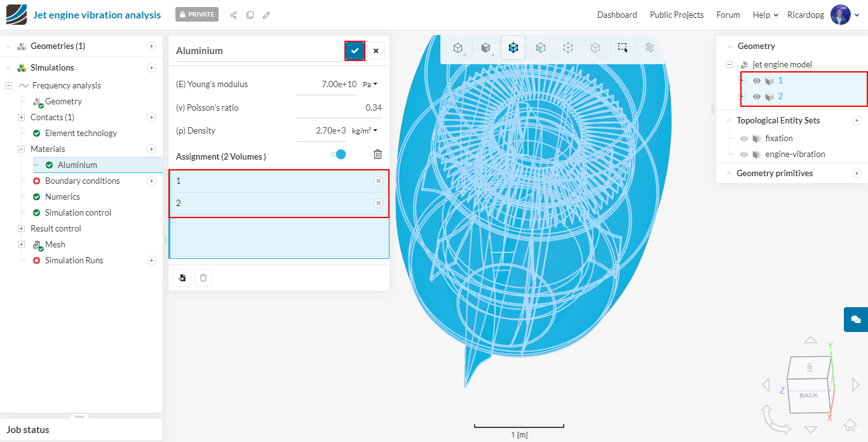Click the edit project title pencil

point(266,15)
